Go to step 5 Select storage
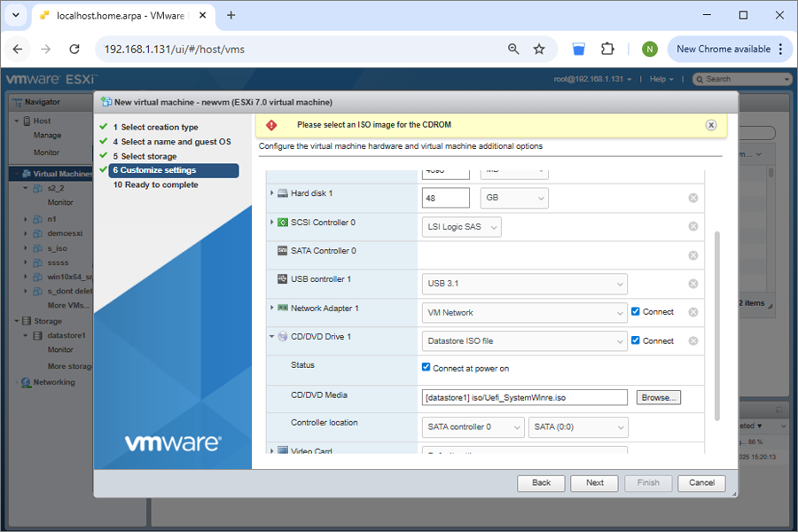Screen dimensions: 798x532 (145, 156)
